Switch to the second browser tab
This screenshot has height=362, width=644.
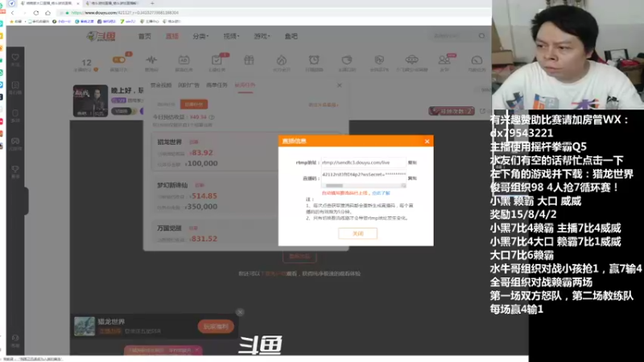coord(114,3)
